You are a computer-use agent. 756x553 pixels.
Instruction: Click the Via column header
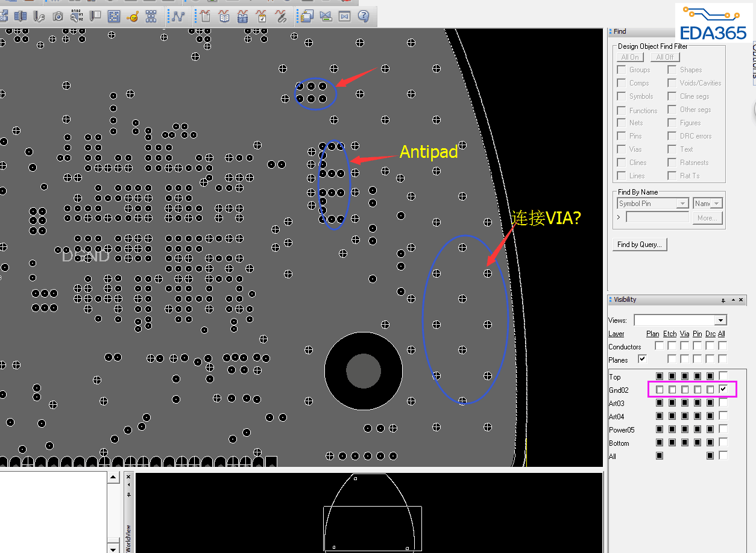pos(685,334)
